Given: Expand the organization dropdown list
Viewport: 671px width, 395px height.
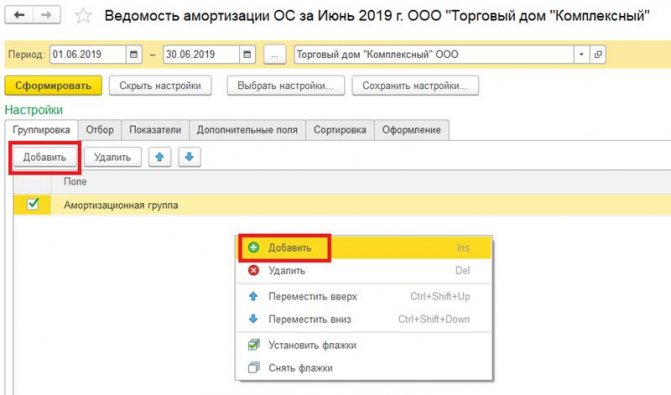Looking at the screenshot, I should pos(581,54).
